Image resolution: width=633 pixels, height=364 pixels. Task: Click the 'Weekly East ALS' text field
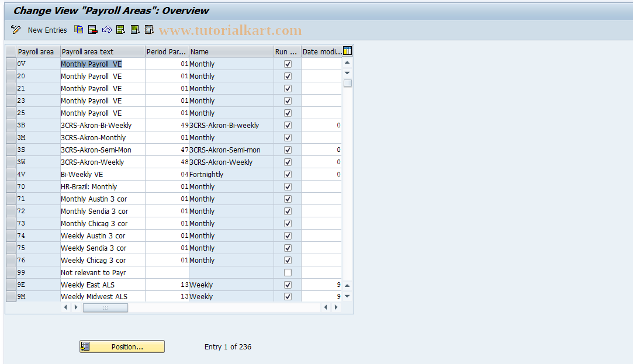click(102, 285)
